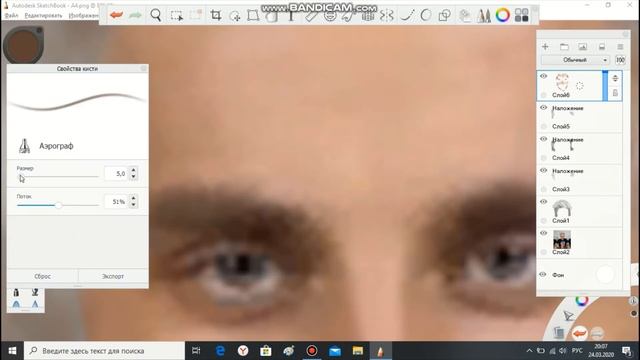Select the Слой2 photo layer thumbnail
Viewport: 640px width, 360px height.
coord(562,240)
